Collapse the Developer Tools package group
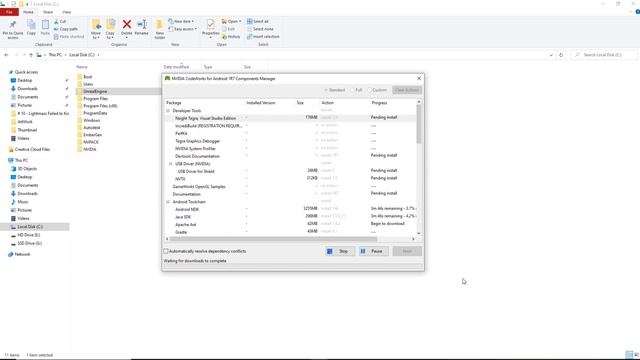The height and width of the screenshot is (360, 640). [x=168, y=111]
